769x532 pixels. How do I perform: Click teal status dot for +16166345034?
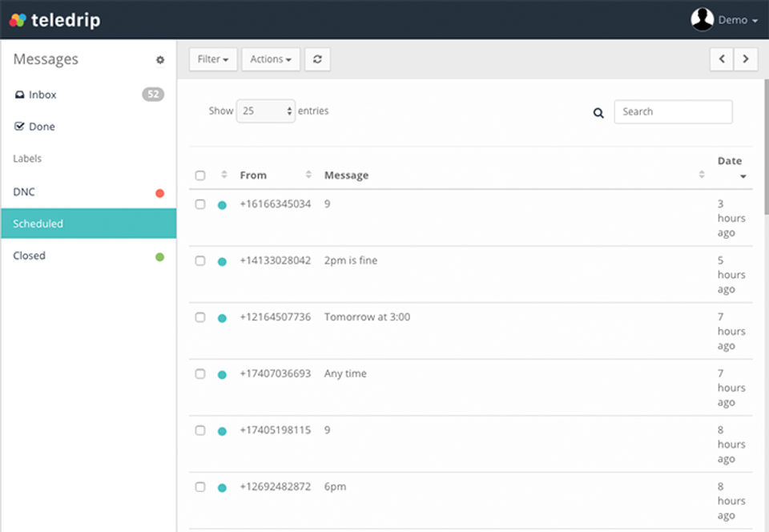tap(222, 205)
